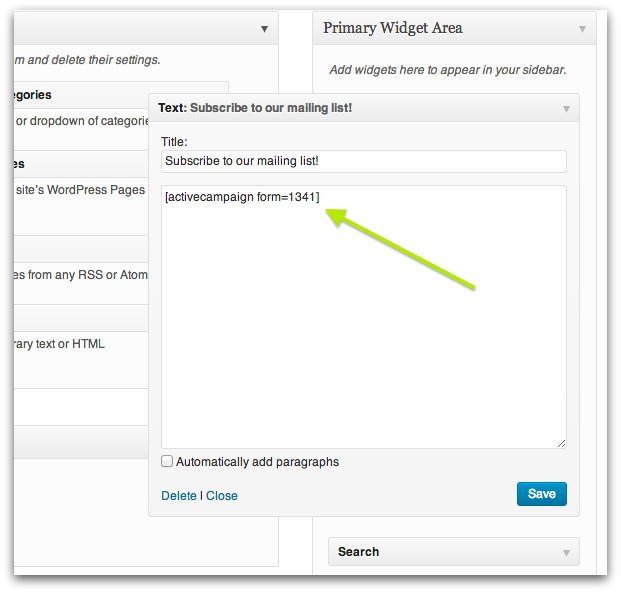Enable Automatically add paragraphs checkbox

(167, 461)
